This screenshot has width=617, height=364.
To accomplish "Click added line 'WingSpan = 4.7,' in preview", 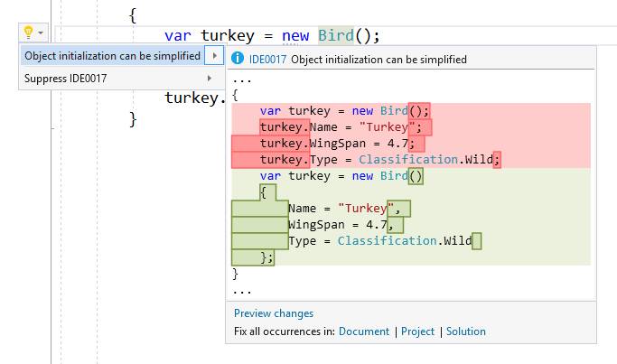I will (341, 225).
